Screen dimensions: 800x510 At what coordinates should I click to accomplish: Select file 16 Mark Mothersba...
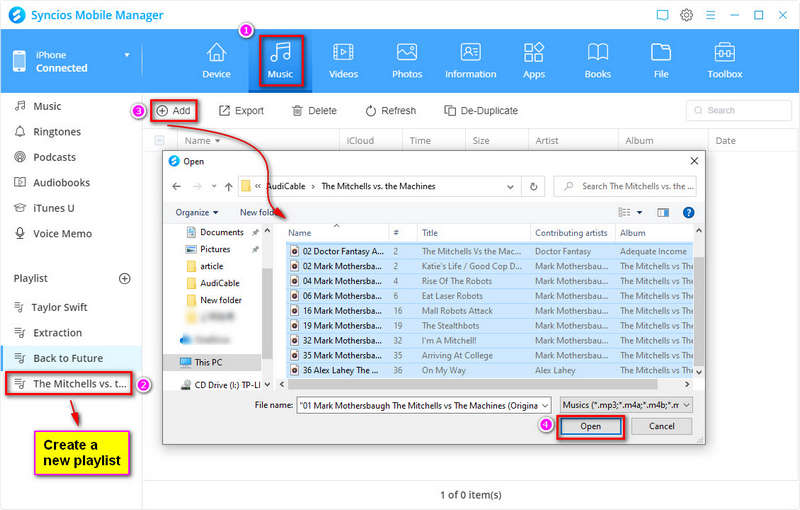coord(342,311)
